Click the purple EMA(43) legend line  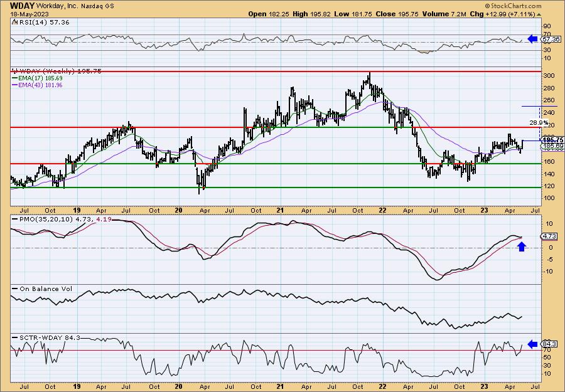click(x=14, y=85)
